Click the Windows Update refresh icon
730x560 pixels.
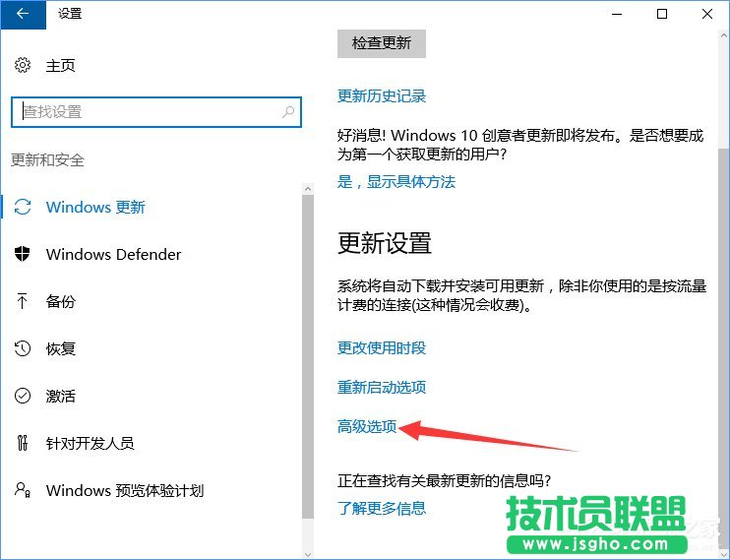[x=23, y=207]
